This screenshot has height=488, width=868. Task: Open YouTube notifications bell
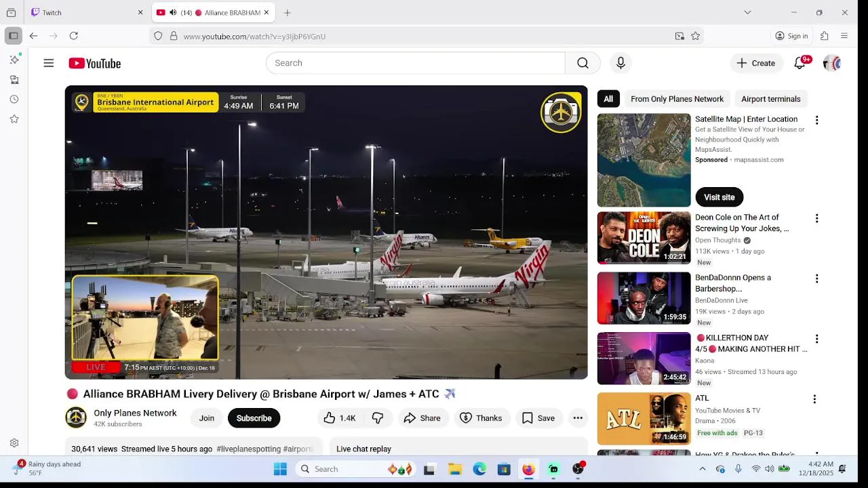click(x=800, y=63)
